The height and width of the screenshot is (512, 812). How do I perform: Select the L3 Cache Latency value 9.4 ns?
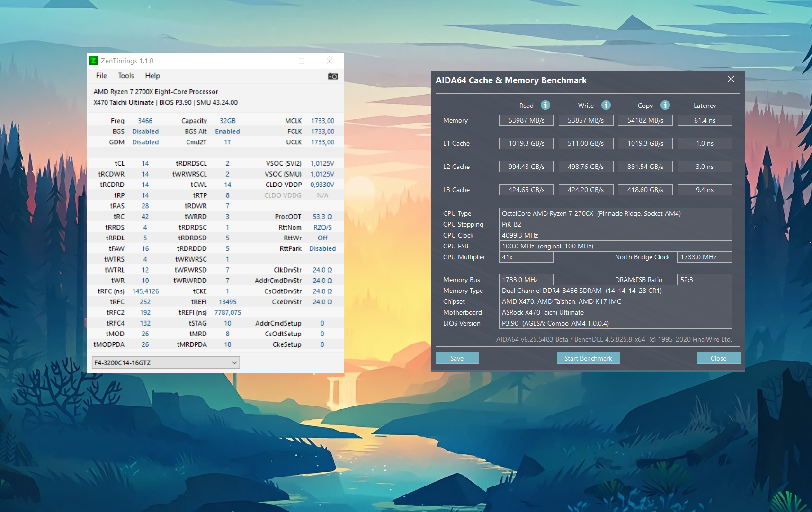[x=705, y=190]
